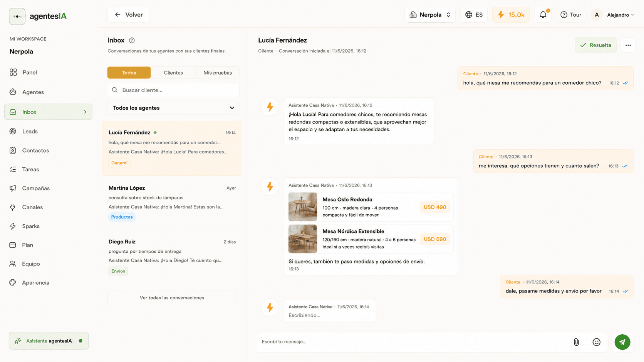Click the bolt avatar of 16:13 assistant message
Screen dimensions: 644x362
point(270,187)
